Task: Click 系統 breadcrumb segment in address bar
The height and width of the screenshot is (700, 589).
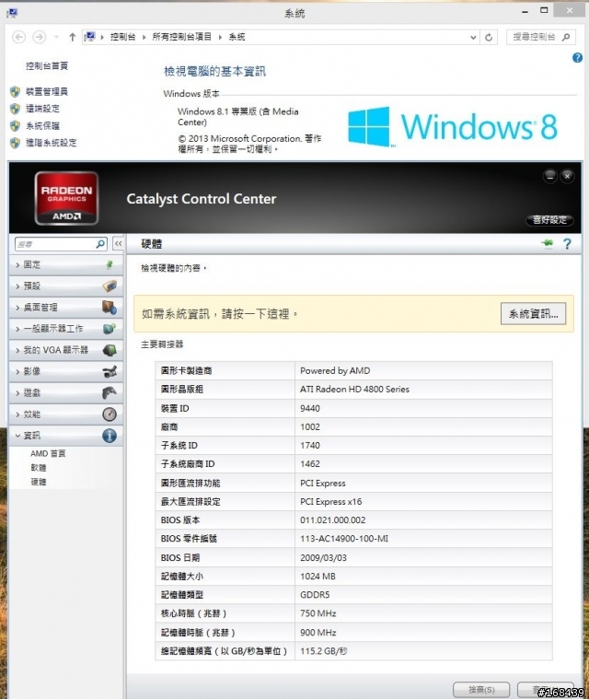Action: click(x=237, y=37)
